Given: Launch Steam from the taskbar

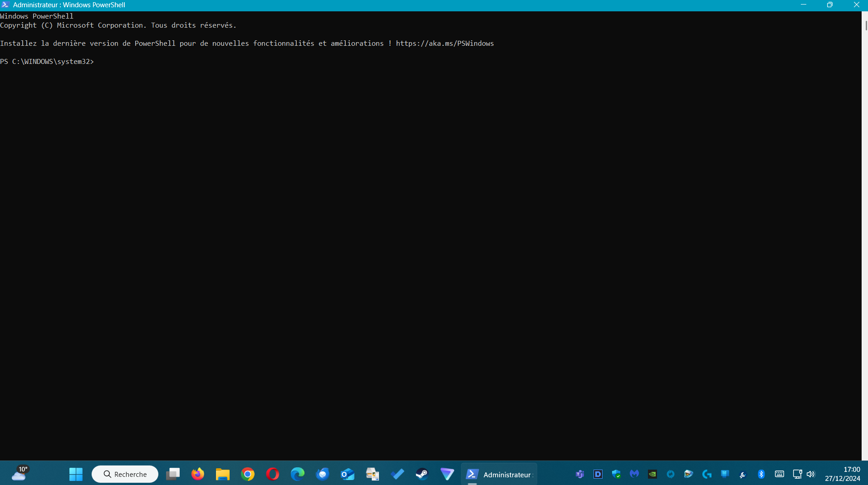Looking at the screenshot, I should pos(422,474).
